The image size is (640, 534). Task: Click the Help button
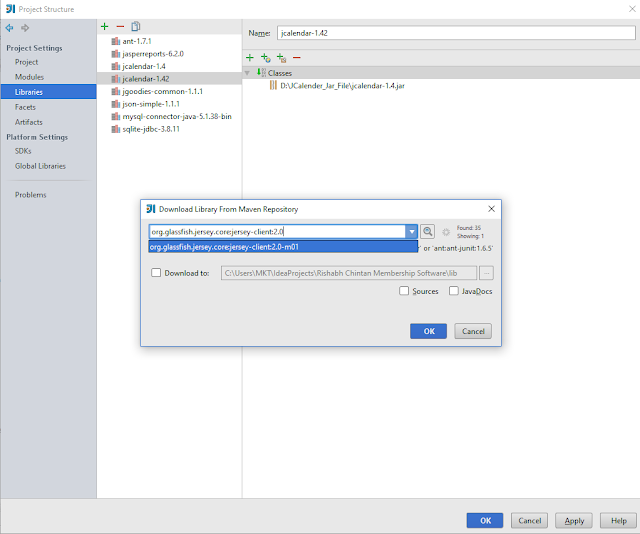point(618,521)
